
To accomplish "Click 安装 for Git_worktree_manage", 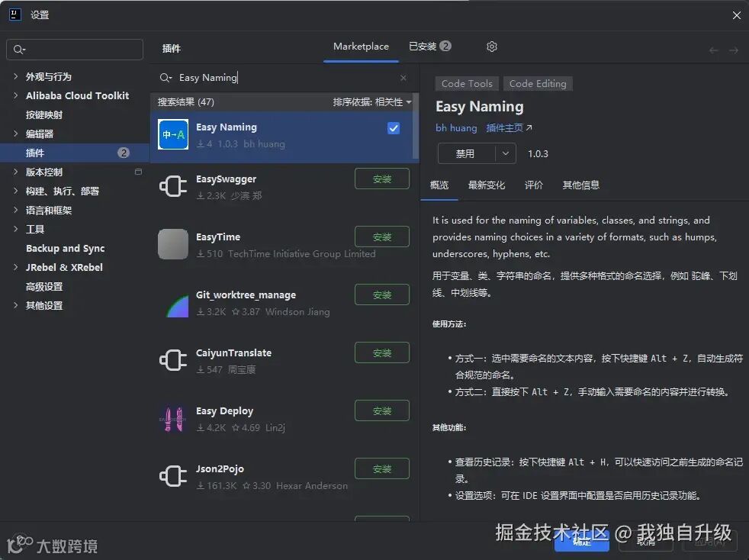I will point(382,294).
